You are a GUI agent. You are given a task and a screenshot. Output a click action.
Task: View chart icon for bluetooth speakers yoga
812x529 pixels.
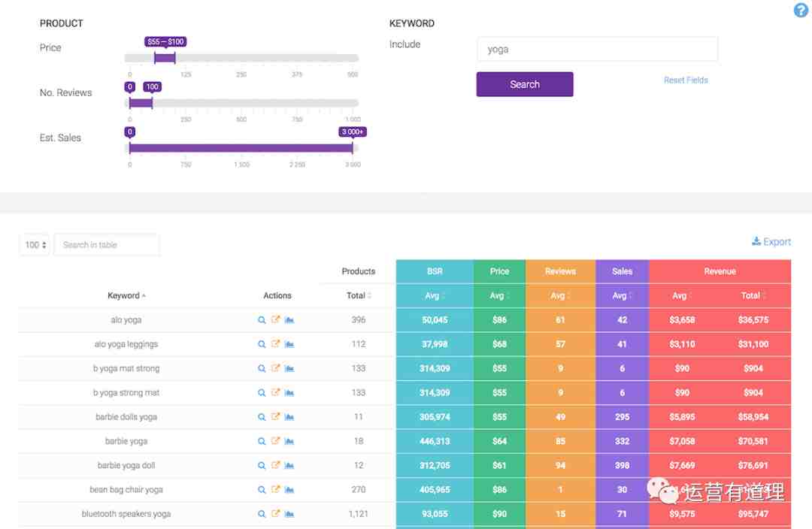tap(289, 514)
